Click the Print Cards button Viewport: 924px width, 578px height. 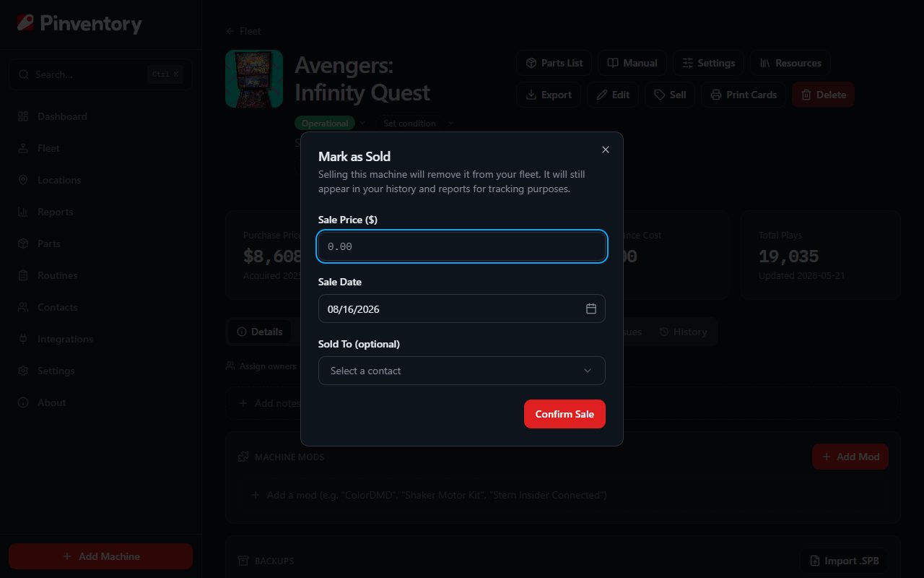click(x=743, y=95)
